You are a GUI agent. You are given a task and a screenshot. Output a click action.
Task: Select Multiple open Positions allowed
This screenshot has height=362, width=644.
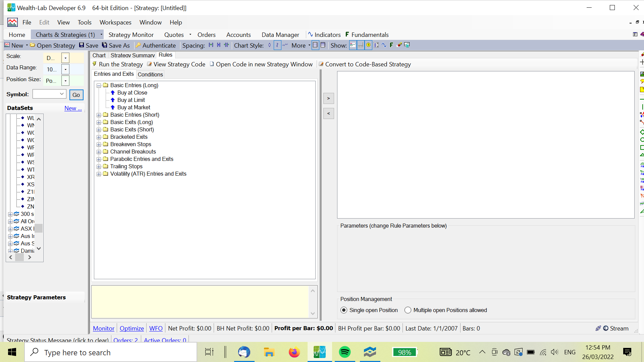(408, 310)
